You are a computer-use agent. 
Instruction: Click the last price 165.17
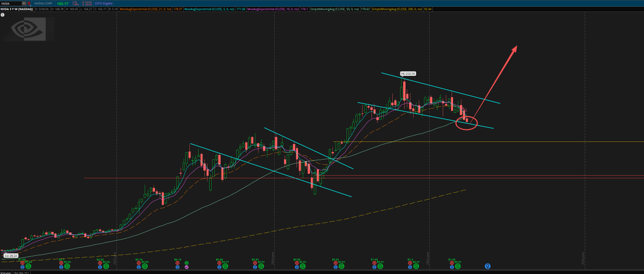pyautogui.click(x=62, y=3)
